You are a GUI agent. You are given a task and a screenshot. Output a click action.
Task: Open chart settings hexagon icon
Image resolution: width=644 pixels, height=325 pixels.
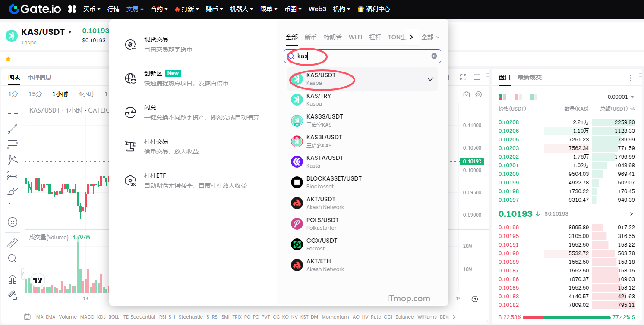479,94
